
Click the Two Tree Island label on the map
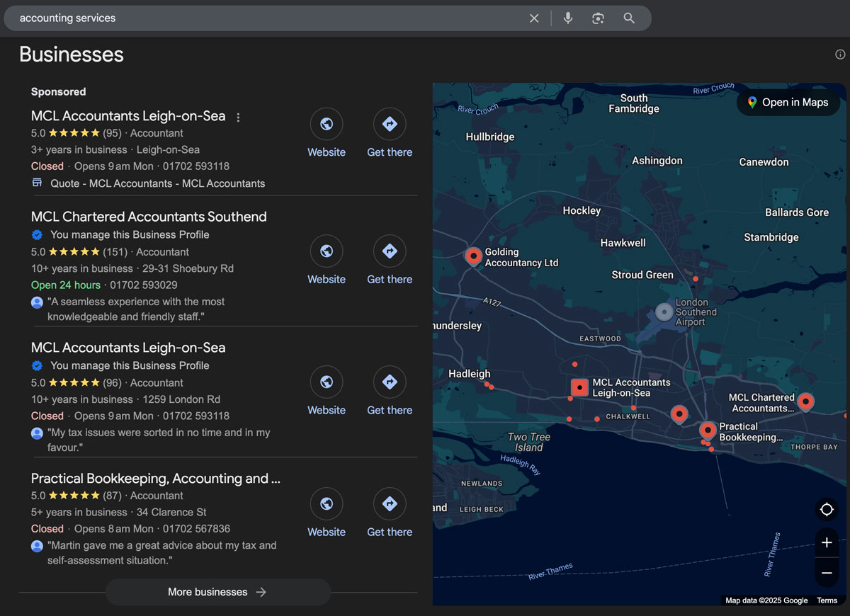click(x=528, y=443)
